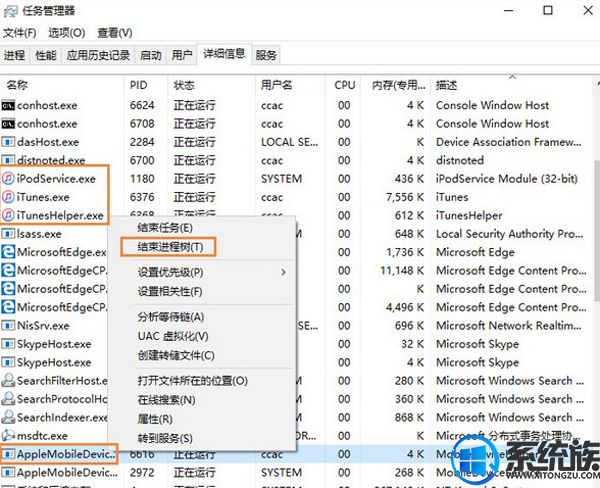Open the 文件(F) menu
The image size is (600, 488).
click(20, 33)
